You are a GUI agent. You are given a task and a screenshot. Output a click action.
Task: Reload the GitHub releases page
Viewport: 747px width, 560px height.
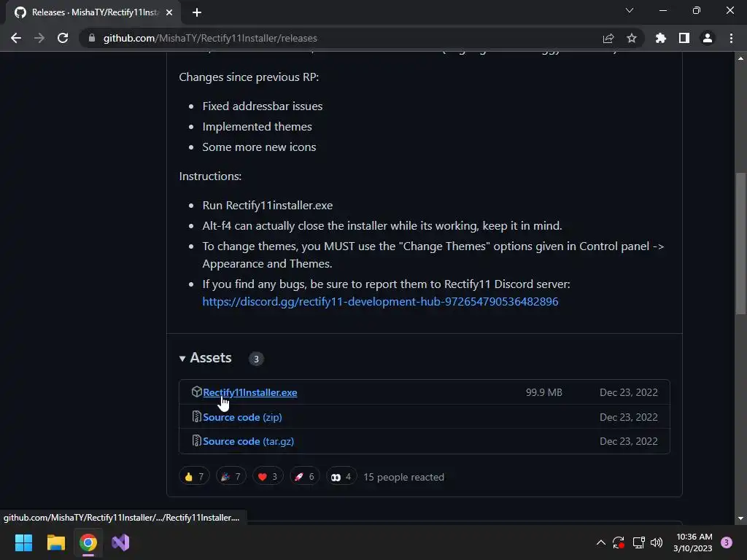coord(63,38)
